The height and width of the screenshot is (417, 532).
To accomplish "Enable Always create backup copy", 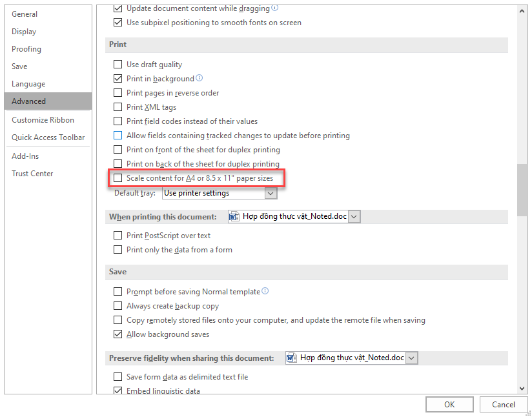I will (x=118, y=306).
